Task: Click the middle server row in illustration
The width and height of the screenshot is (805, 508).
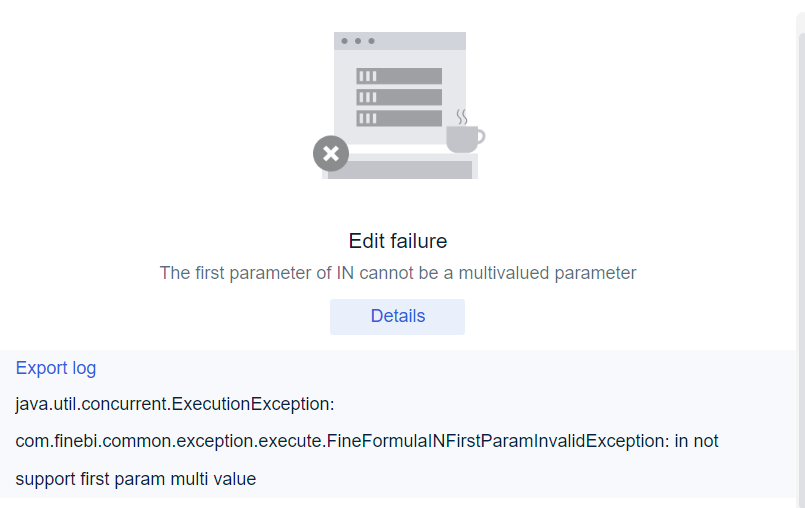Action: pyautogui.click(x=399, y=97)
